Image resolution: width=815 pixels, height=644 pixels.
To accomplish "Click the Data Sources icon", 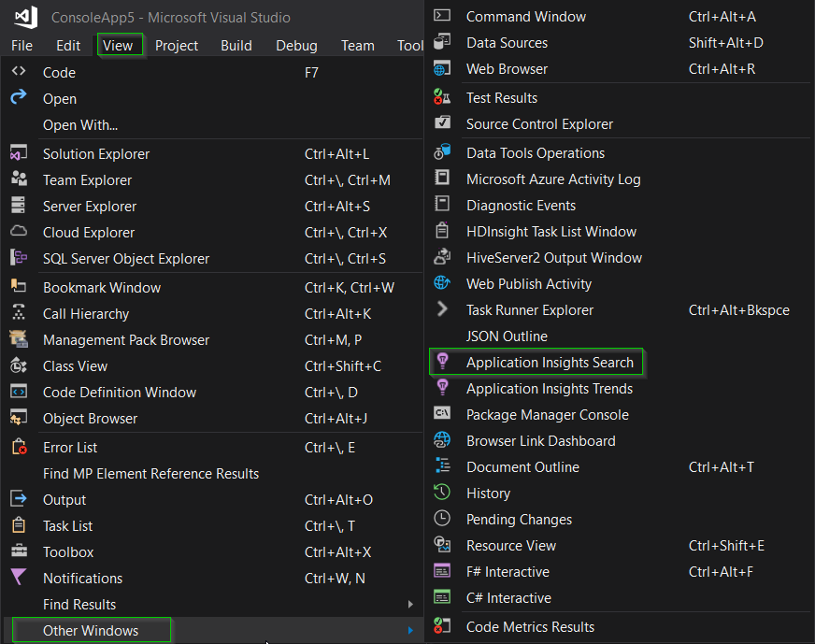I will pos(442,41).
